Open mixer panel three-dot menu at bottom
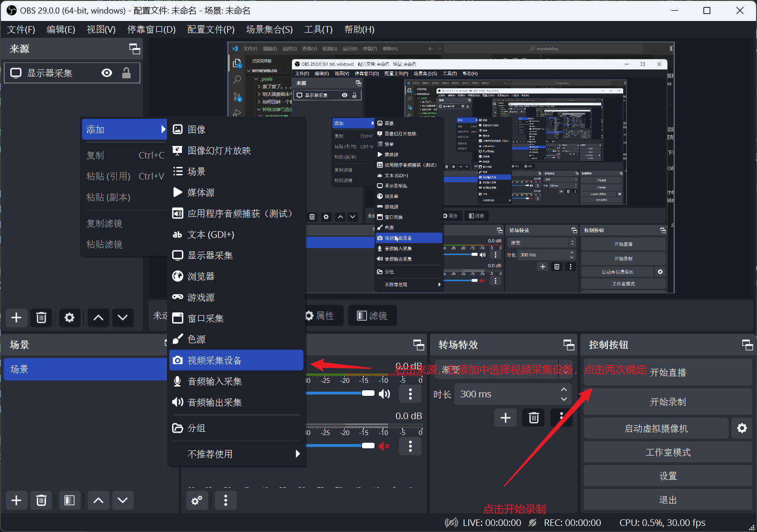Viewport: 757px width, 532px height. 226,500
